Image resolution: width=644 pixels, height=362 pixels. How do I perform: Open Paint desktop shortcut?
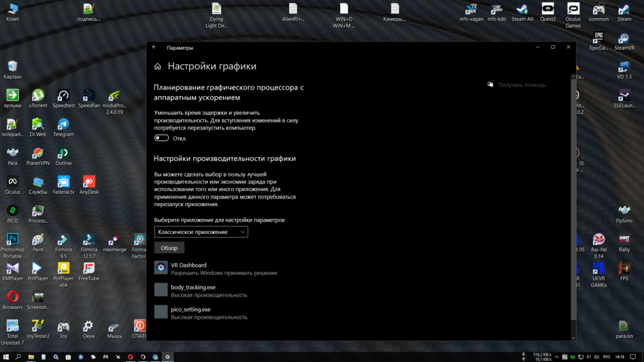[x=38, y=243]
